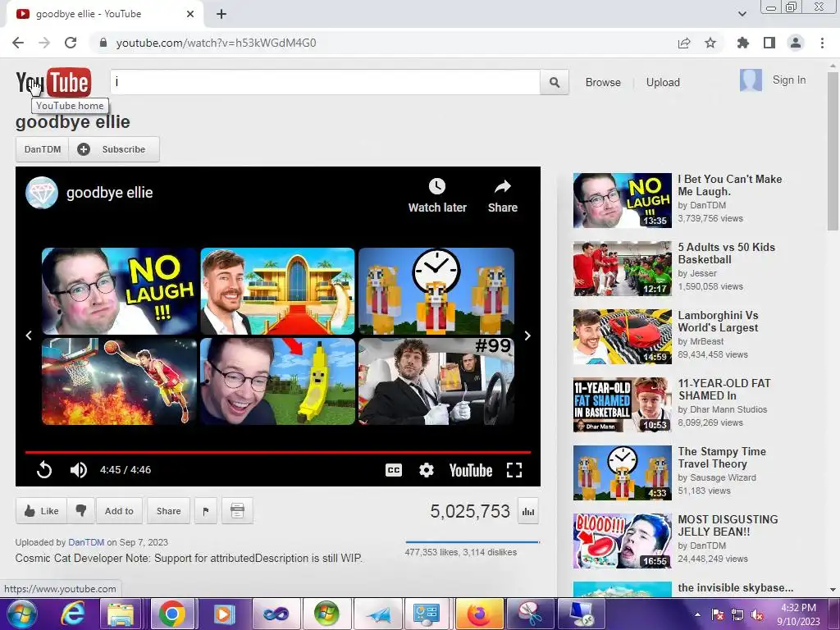Click the user avatar beside Sign In
The width and height of the screenshot is (840, 630).
pos(751,80)
